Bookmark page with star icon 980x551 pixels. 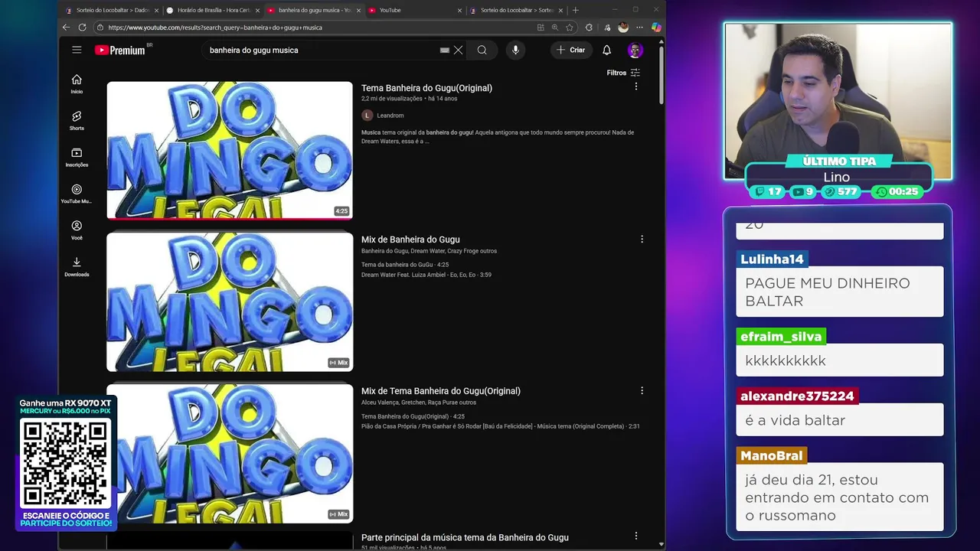click(x=570, y=28)
